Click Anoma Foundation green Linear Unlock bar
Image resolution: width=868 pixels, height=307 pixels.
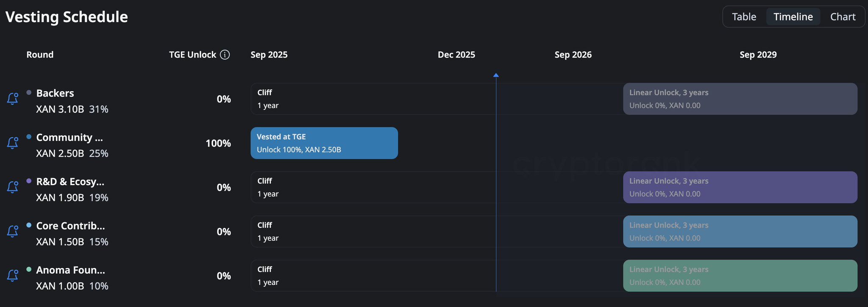pyautogui.click(x=740, y=276)
